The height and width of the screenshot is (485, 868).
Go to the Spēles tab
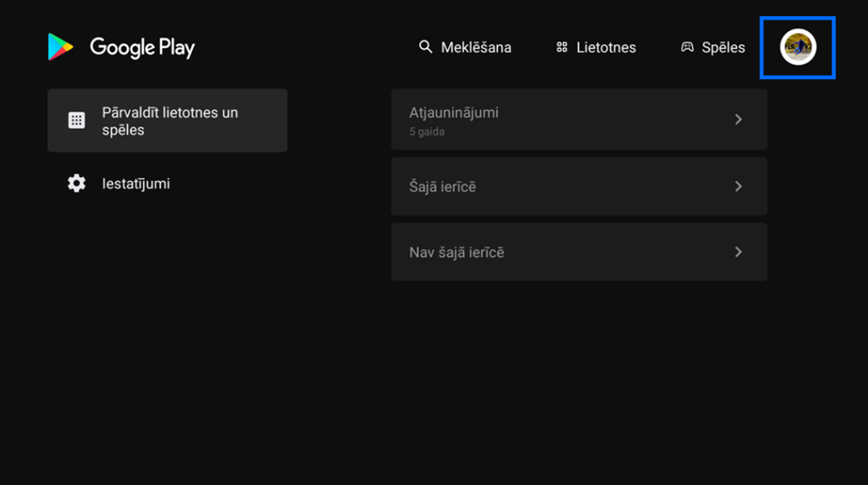713,47
